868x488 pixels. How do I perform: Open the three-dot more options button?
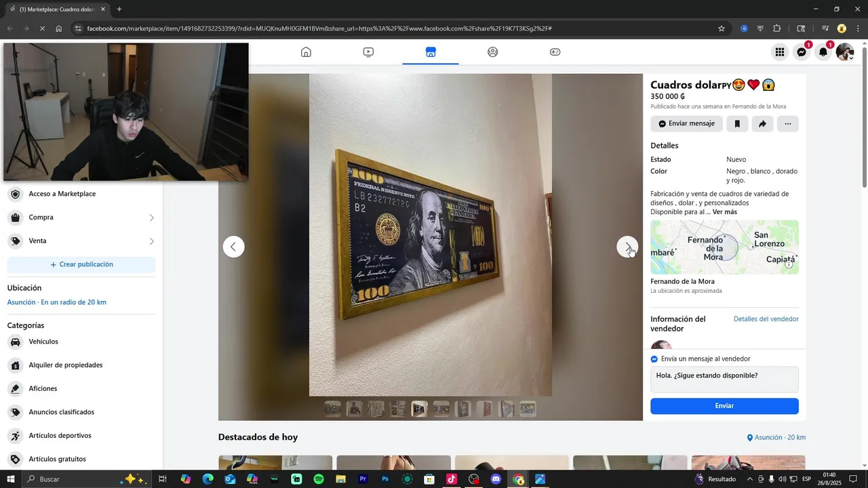pyautogui.click(x=787, y=124)
